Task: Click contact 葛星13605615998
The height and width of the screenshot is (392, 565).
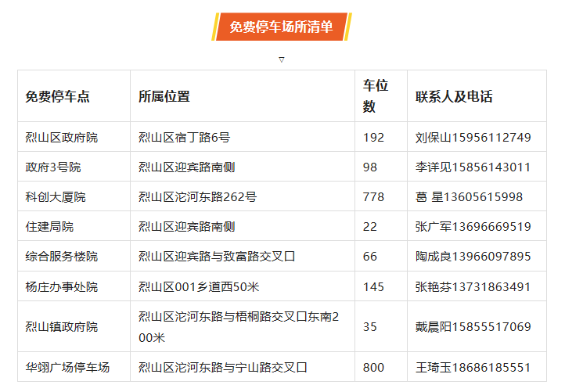Action: point(469,197)
